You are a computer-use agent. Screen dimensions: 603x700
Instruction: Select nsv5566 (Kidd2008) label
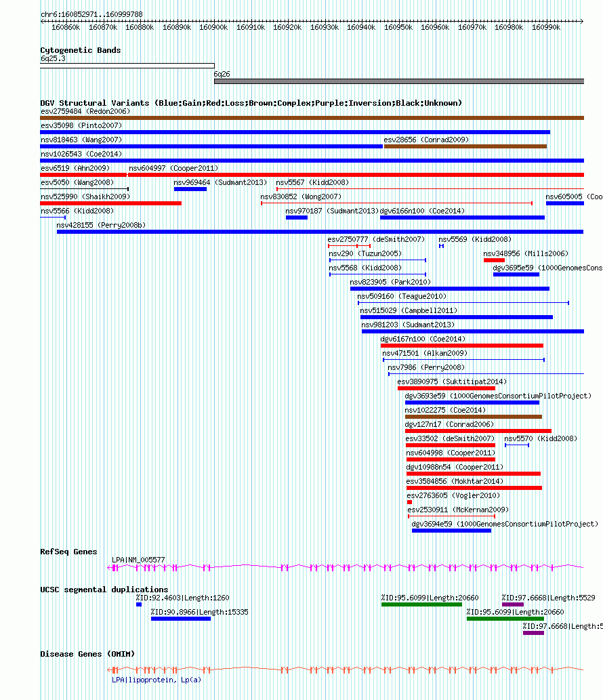[x=77, y=211]
